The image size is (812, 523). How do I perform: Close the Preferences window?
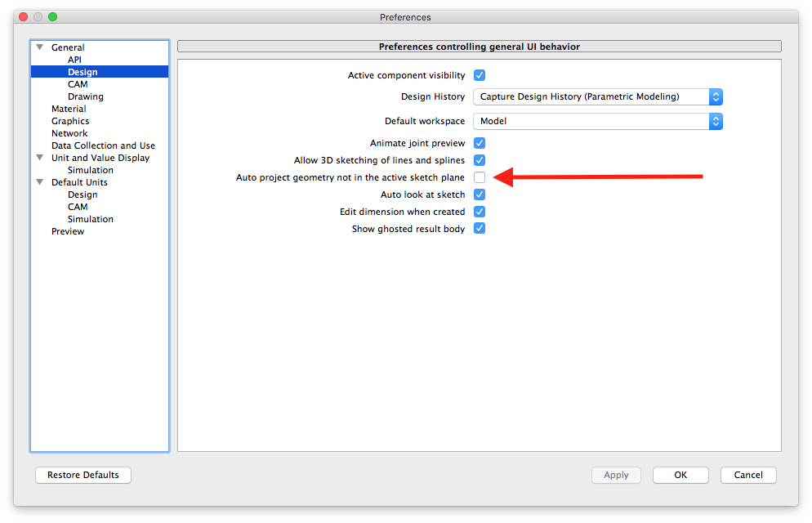pos(24,17)
